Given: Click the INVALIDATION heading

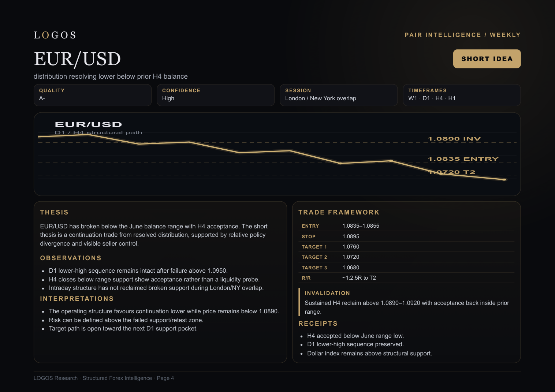Looking at the screenshot, I should point(327,293).
